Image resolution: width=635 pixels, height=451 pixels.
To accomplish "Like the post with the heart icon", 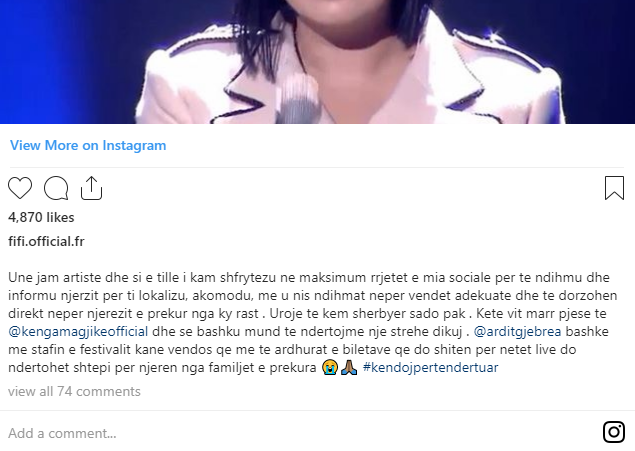I will [20, 188].
